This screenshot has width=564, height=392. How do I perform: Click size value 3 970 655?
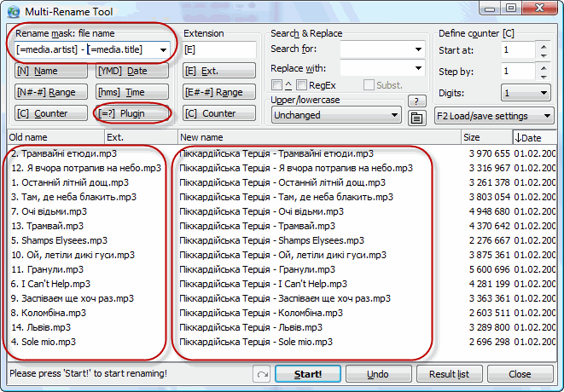tap(490, 153)
